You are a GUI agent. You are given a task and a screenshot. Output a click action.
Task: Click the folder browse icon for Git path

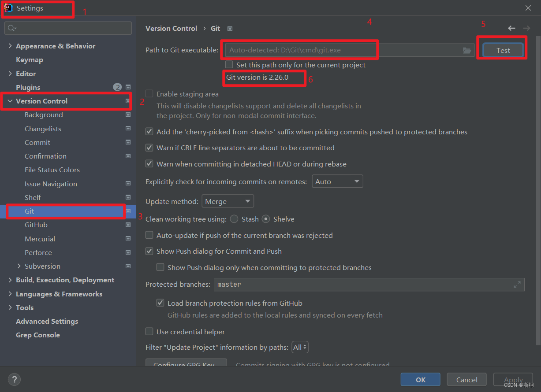point(467,51)
